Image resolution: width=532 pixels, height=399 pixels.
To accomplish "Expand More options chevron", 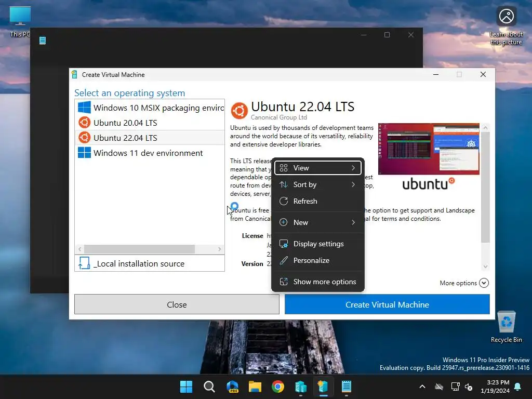I will tap(484, 283).
